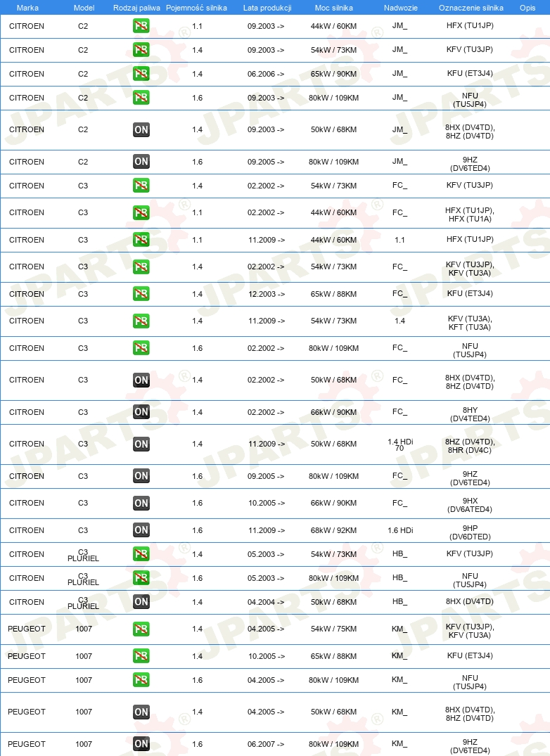Click 'C3 PLURIEL' model in the diesel 8HX row
This screenshot has height=756, width=550.
[x=84, y=603]
